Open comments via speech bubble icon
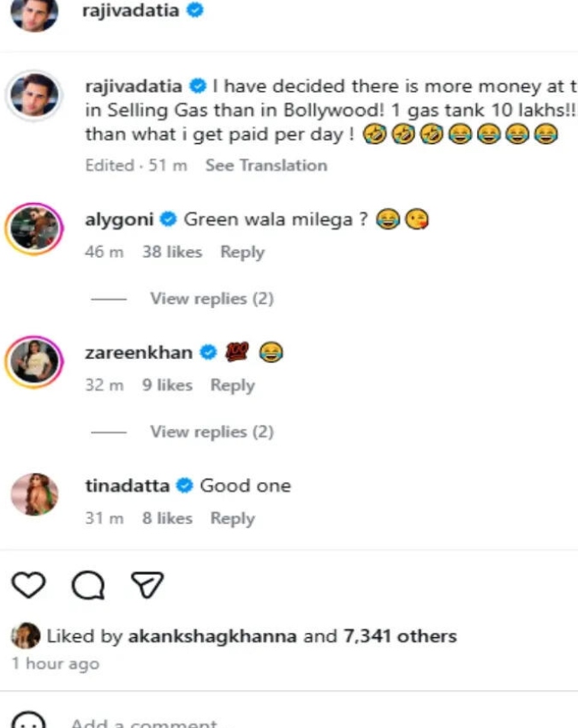This screenshot has height=728, width=578. coord(88,586)
